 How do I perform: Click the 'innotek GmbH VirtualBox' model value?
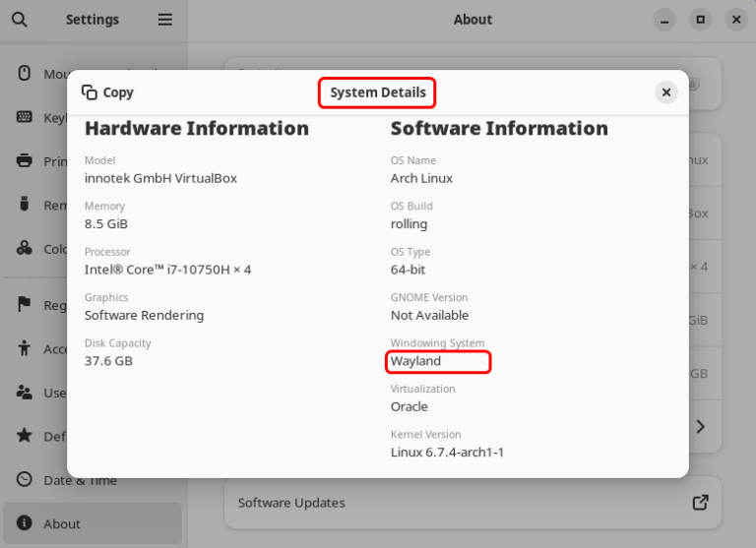160,178
